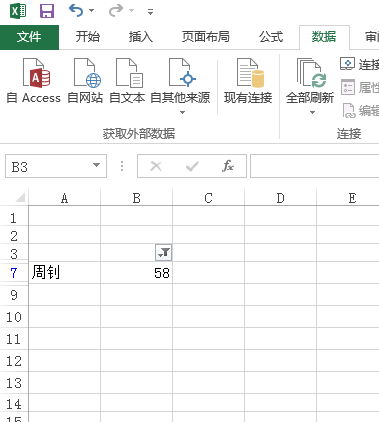Screen dimensions: 379x422
Task: Select the 数据 tab
Action: (x=324, y=37)
